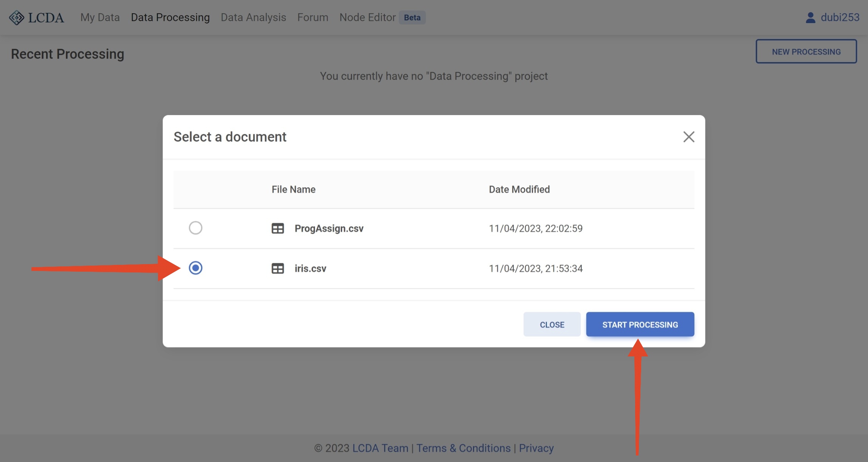Go to the Data Processing tab
The image size is (868, 462).
[170, 17]
